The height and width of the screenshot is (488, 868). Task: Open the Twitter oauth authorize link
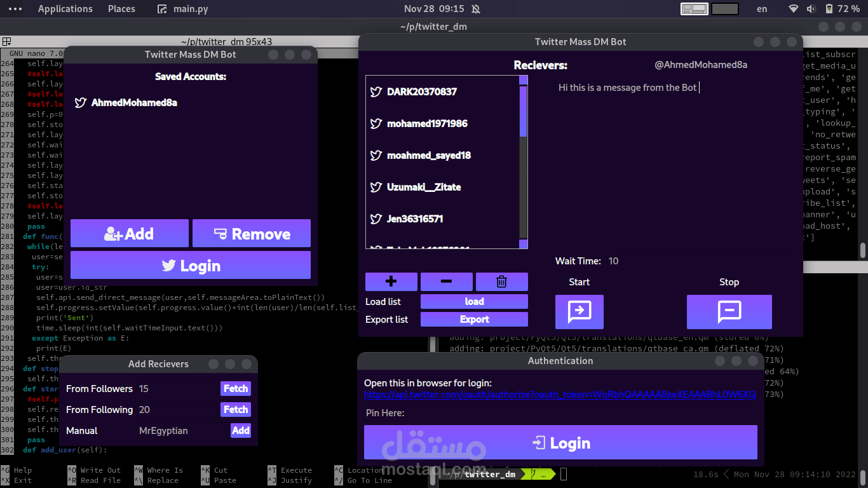click(560, 395)
